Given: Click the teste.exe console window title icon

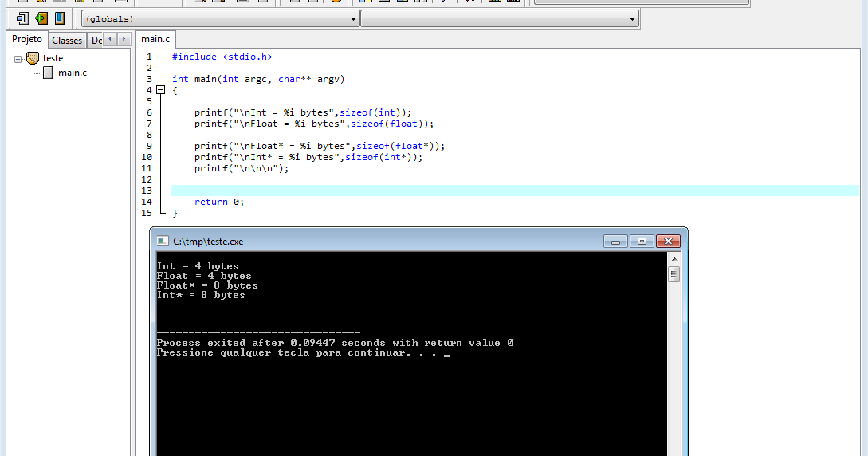Looking at the screenshot, I should 163,241.
